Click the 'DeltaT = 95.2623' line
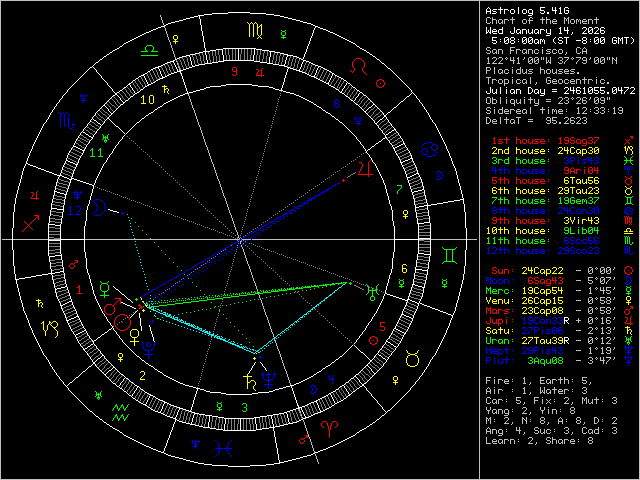The image size is (640, 480). tap(536, 121)
